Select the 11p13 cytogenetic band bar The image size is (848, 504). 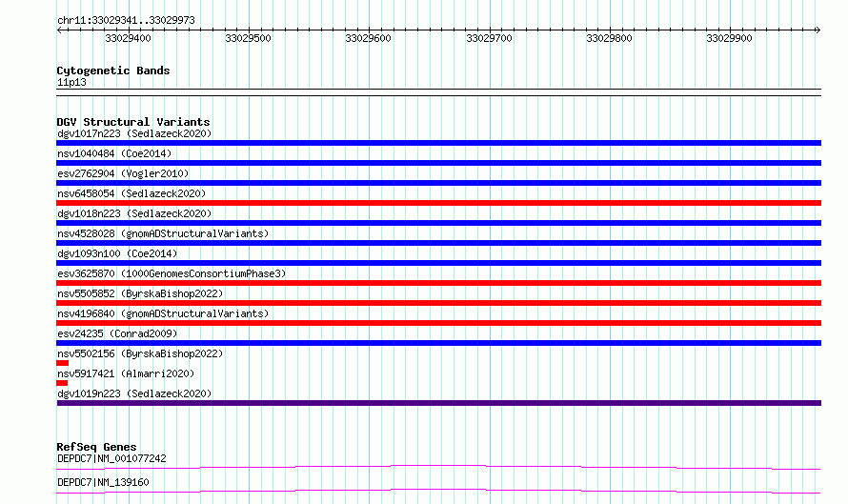pos(438,92)
